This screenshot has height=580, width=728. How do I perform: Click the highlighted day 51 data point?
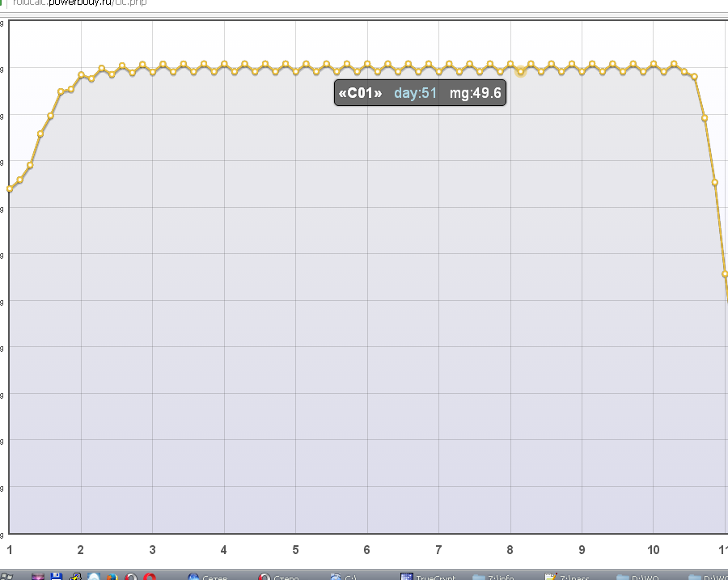tap(521, 72)
